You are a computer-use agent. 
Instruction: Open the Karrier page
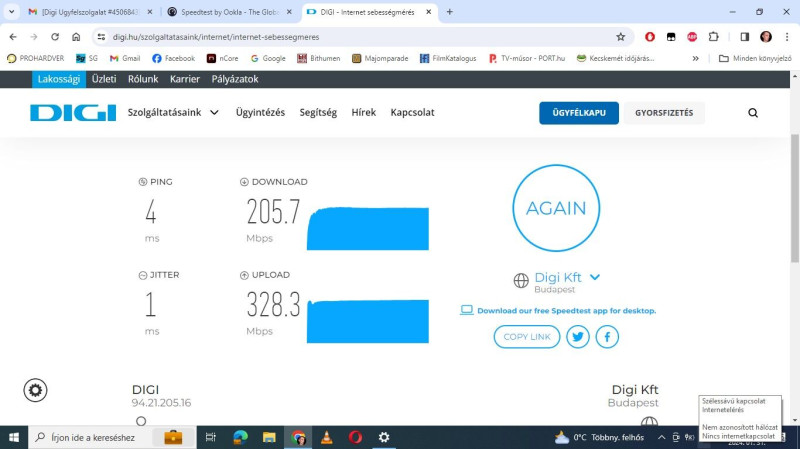(185, 79)
